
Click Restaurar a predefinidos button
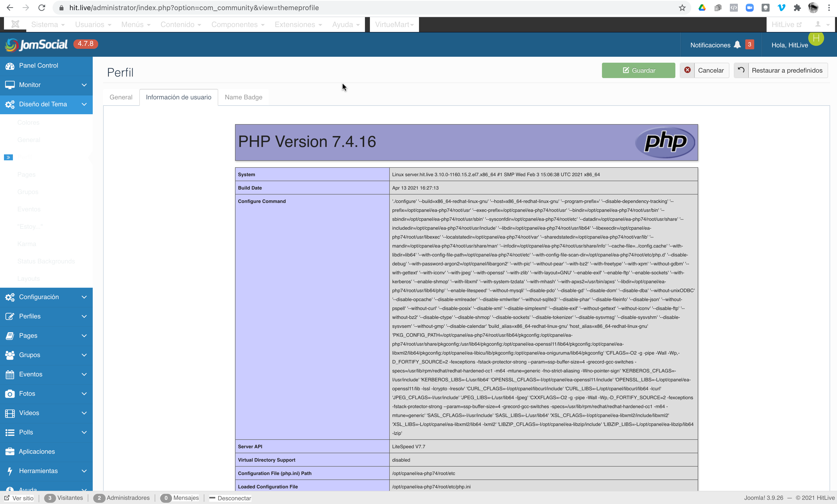[x=787, y=70]
